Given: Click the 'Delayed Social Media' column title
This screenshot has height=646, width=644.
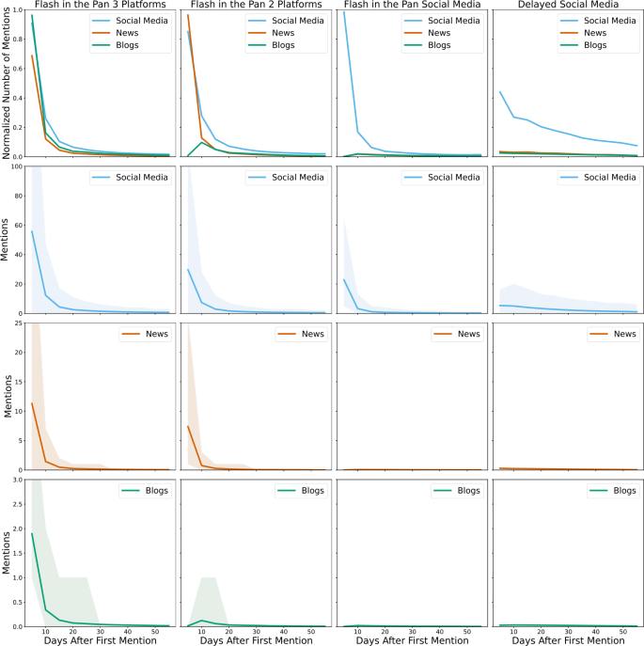Looking at the screenshot, I should [568, 4].
